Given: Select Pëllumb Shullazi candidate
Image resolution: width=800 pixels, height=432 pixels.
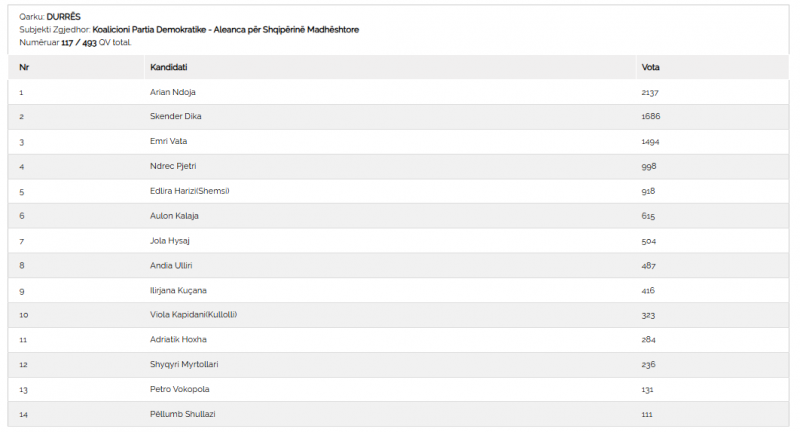Looking at the screenshot, I should pos(182,414).
